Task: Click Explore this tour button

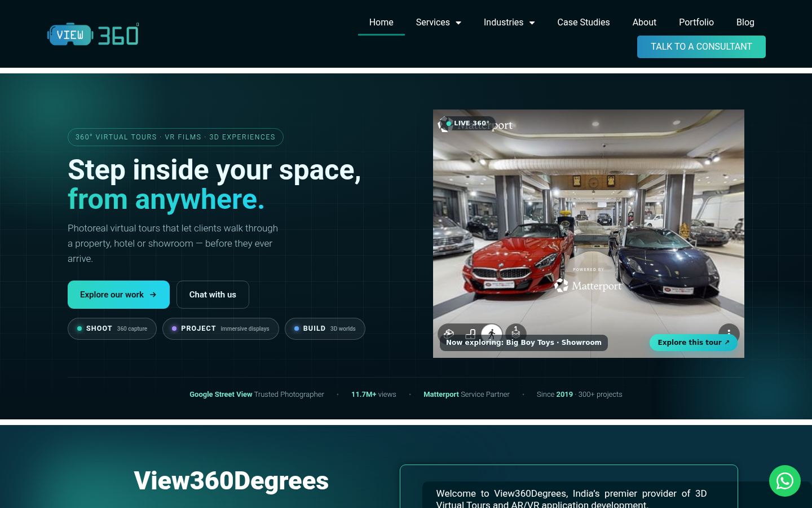Action: [693, 343]
